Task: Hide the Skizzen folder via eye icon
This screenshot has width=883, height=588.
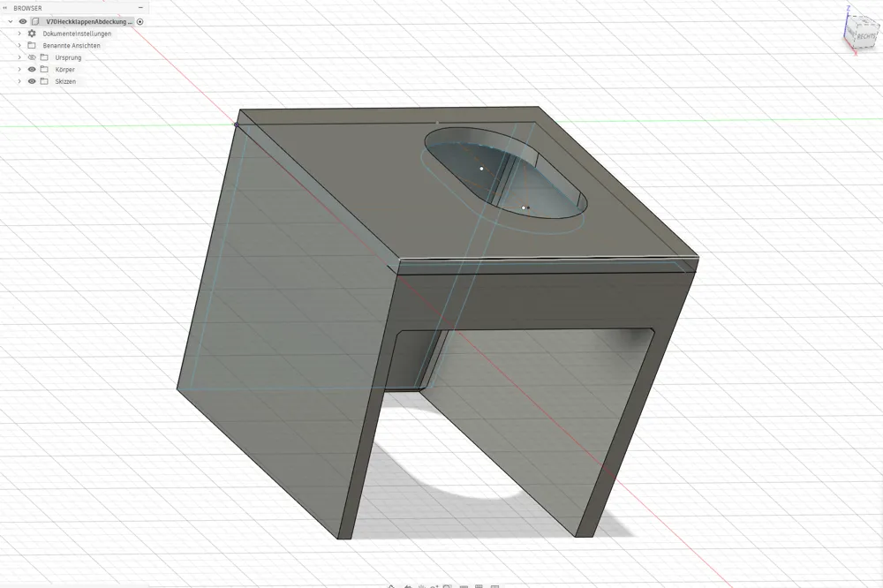Action: [32, 81]
